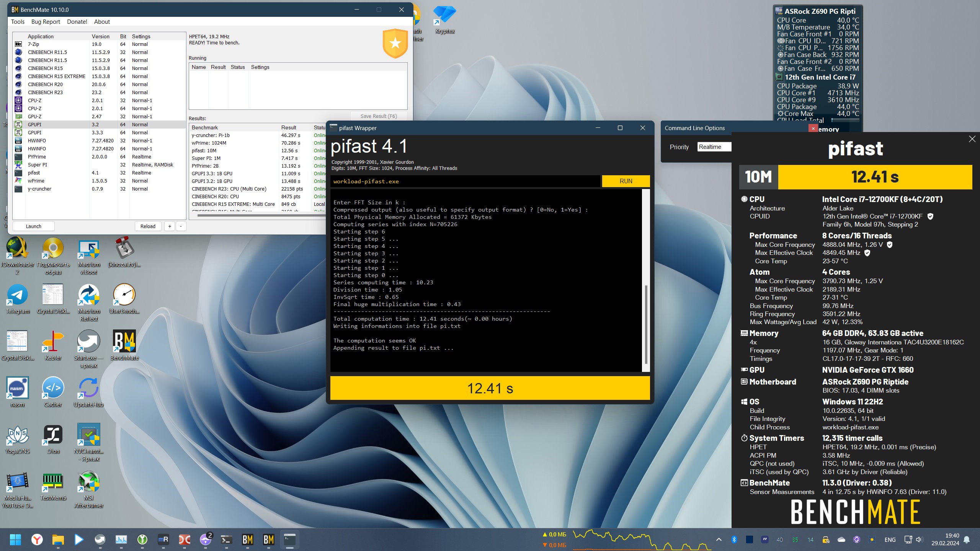Click the plus button next to Reload
The height and width of the screenshot is (551, 980).
click(170, 226)
